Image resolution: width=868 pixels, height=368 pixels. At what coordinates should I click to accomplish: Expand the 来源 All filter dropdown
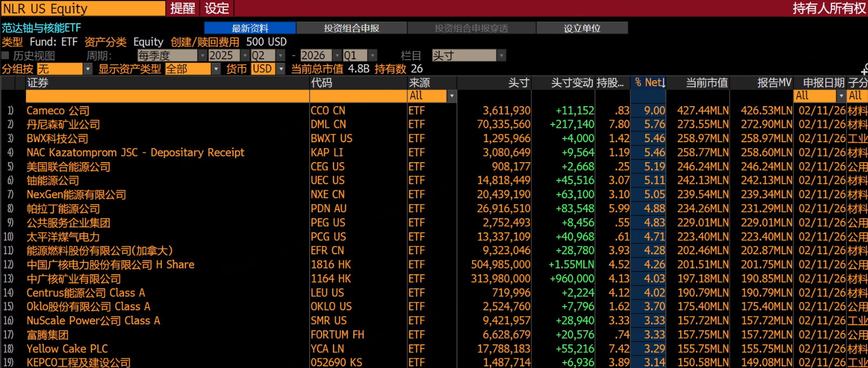(x=452, y=96)
